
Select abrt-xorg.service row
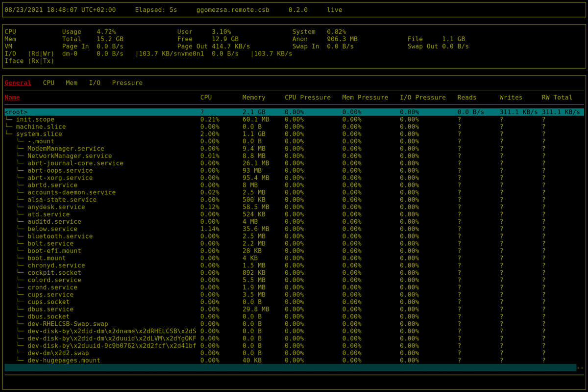tap(294, 178)
